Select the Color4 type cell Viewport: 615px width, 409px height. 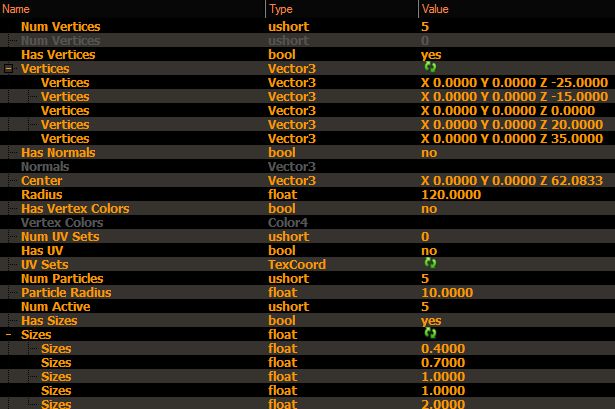[288, 223]
